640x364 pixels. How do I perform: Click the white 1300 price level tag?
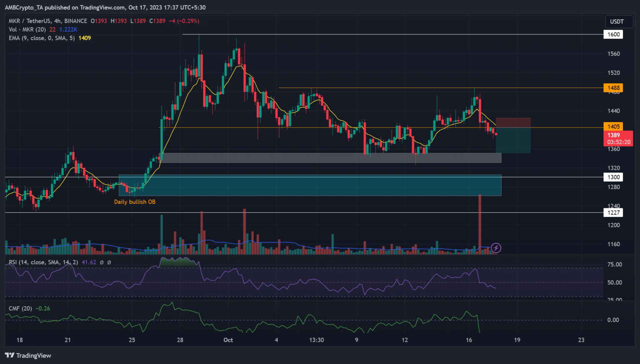[x=613, y=177]
